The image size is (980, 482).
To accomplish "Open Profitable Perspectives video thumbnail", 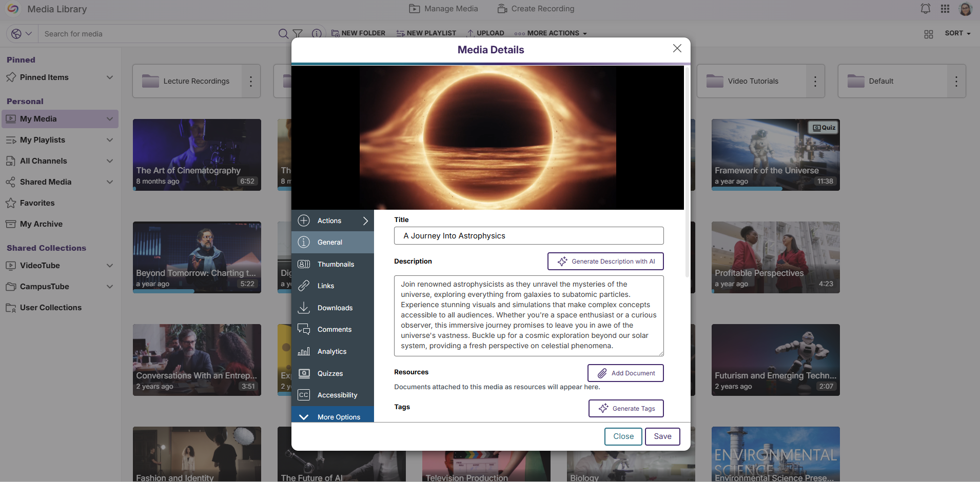I will (x=776, y=257).
